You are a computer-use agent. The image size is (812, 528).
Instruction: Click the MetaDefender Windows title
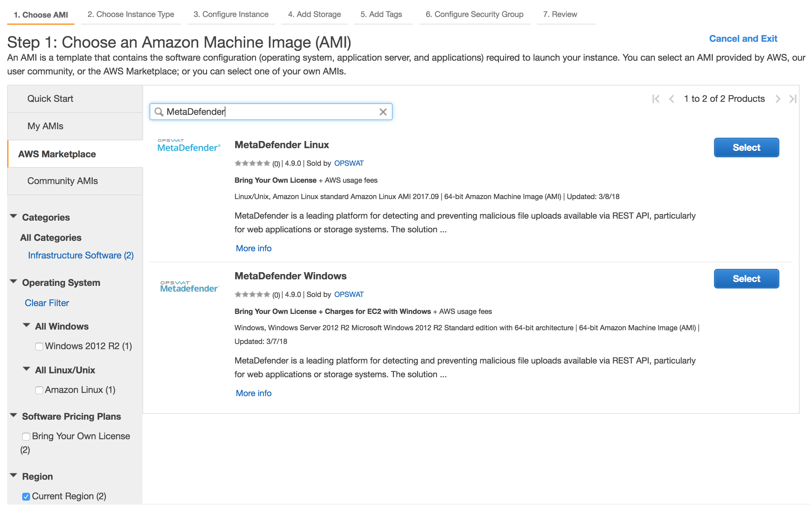(291, 276)
